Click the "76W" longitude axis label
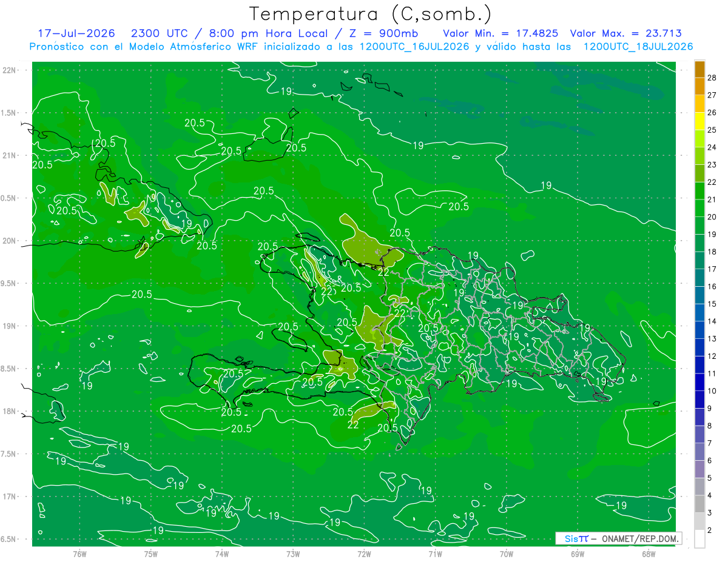 tap(79, 554)
